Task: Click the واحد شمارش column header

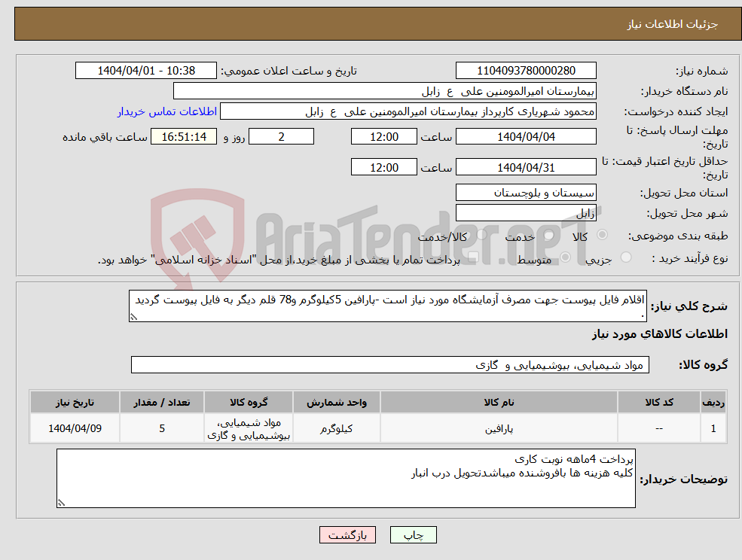Action: [337, 402]
